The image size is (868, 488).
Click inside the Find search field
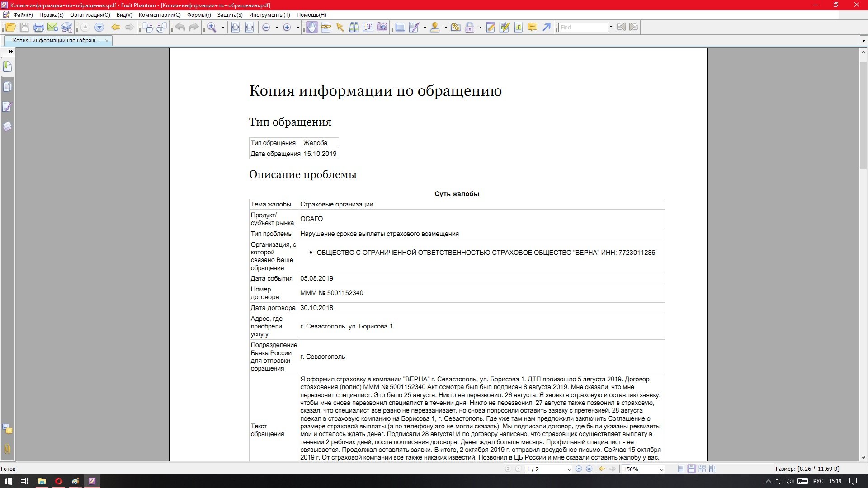(x=583, y=28)
